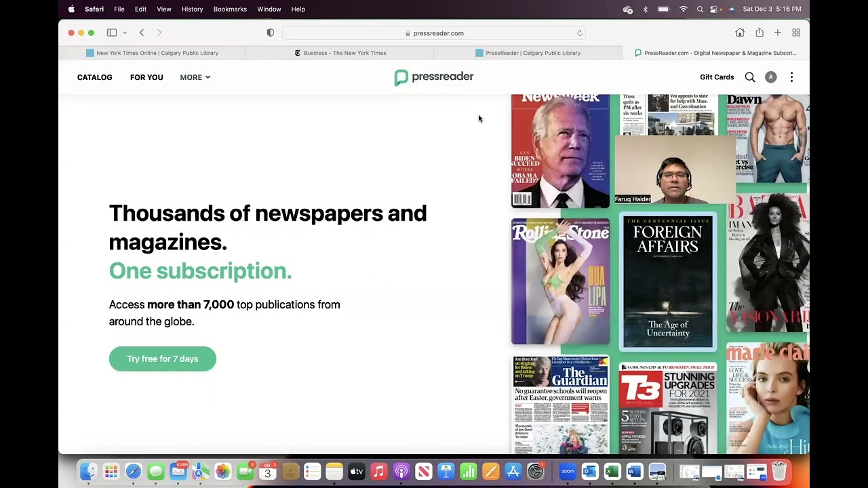The height and width of the screenshot is (488, 868).
Task: Click the Wi-Fi status icon
Action: (x=683, y=9)
